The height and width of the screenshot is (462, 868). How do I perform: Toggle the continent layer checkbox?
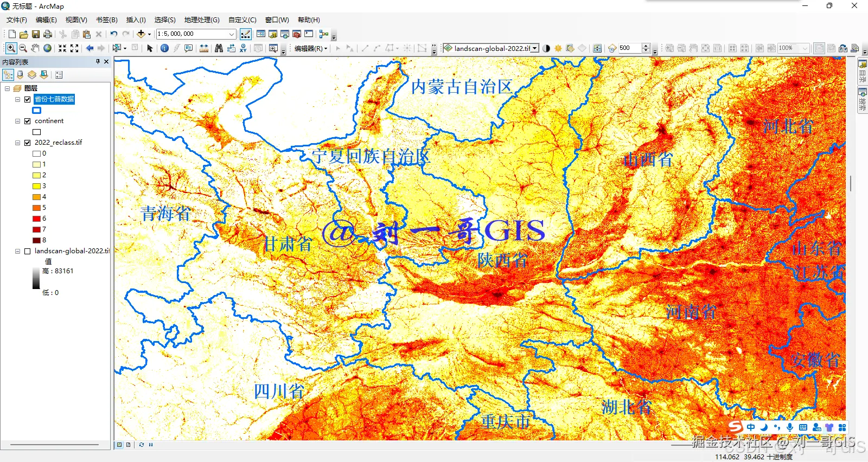pyautogui.click(x=27, y=121)
